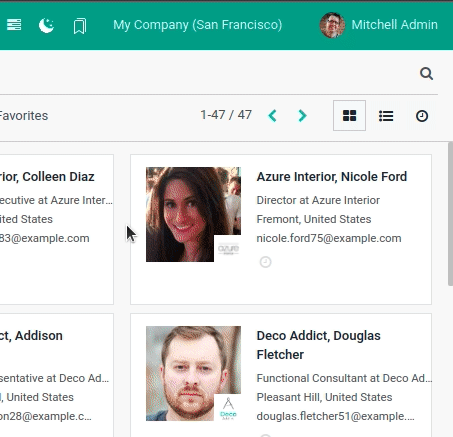Go to next page arrow

pos(302,116)
